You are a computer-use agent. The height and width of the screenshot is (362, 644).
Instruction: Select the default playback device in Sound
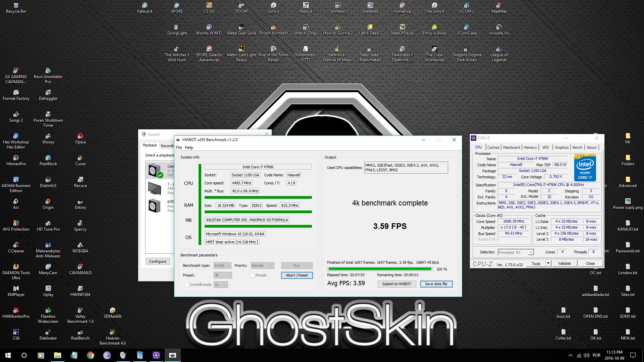tap(160, 170)
